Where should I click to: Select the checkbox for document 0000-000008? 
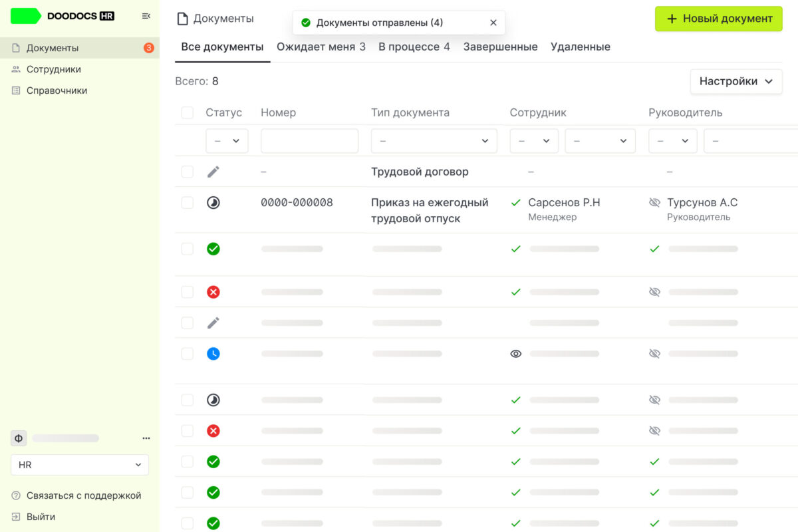(188, 203)
